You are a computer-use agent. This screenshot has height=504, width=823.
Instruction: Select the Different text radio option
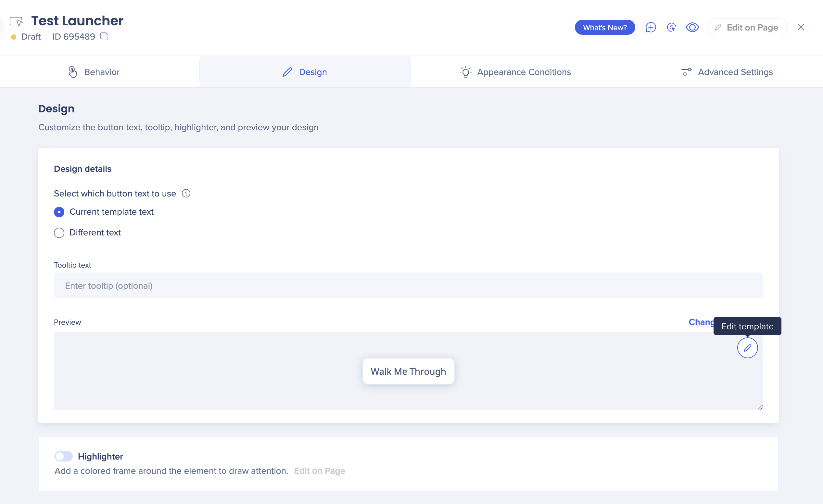[59, 233]
